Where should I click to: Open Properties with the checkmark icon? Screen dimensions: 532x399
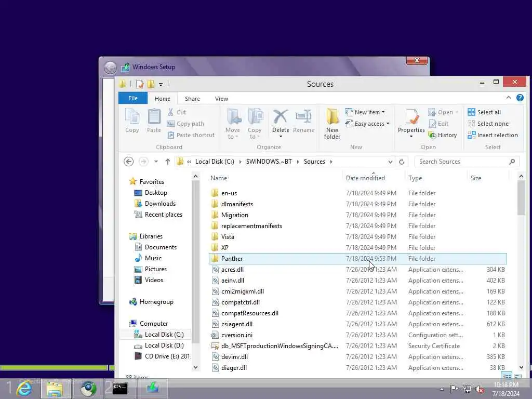click(411, 123)
